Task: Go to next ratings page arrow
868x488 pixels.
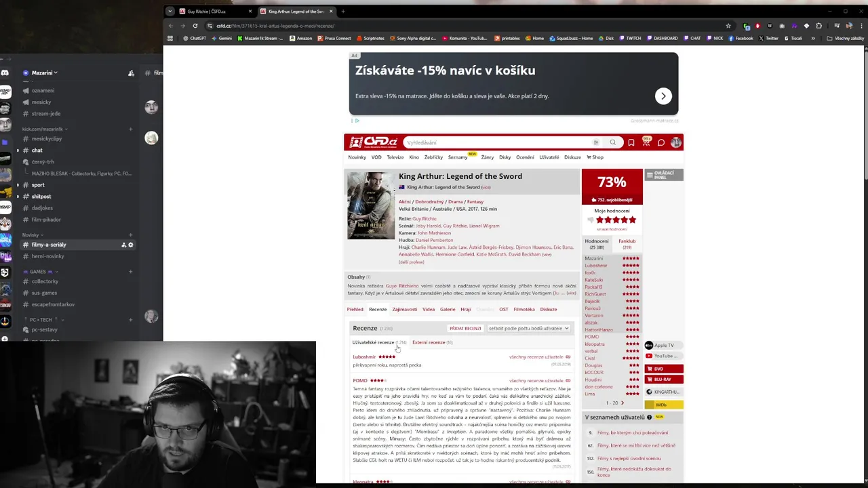Action: tap(623, 403)
